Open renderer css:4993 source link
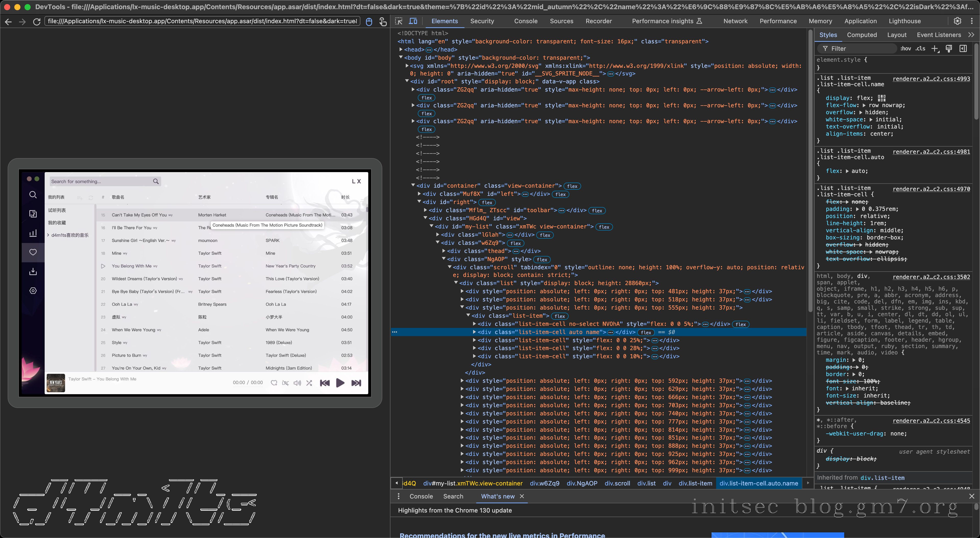 pyautogui.click(x=931, y=79)
